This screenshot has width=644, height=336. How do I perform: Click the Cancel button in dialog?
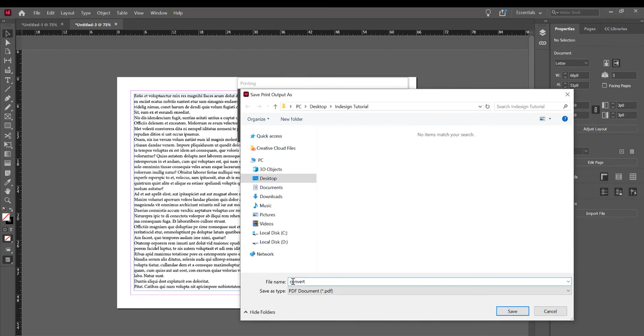[x=550, y=311]
